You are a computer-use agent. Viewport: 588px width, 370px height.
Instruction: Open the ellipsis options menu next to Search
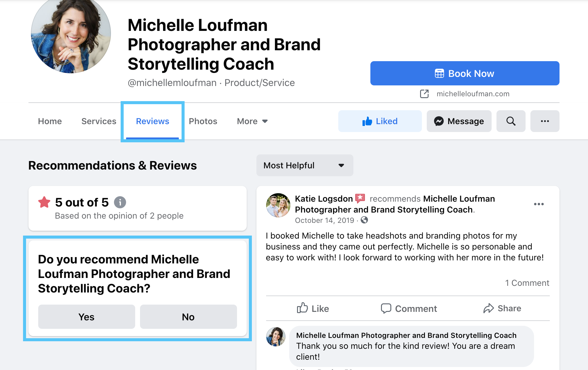point(545,121)
